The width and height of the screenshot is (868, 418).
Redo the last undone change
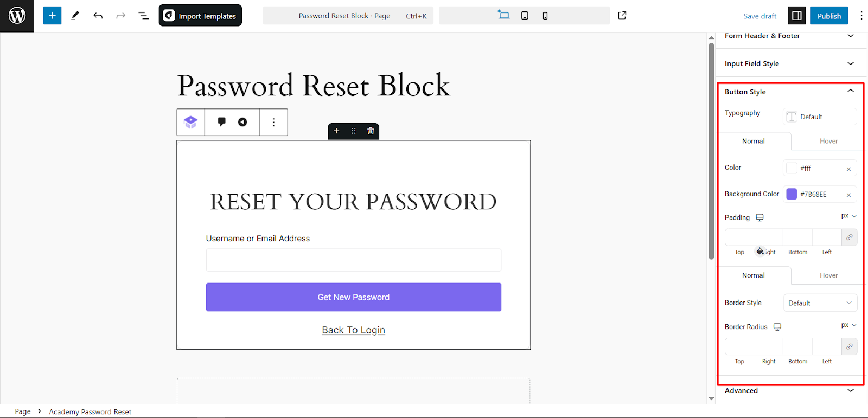pos(120,16)
